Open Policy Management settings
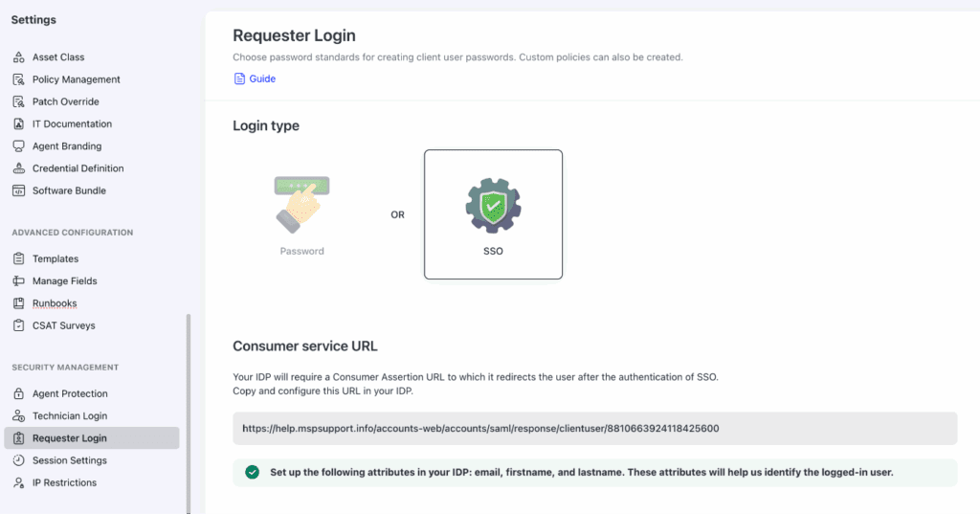 coord(76,79)
